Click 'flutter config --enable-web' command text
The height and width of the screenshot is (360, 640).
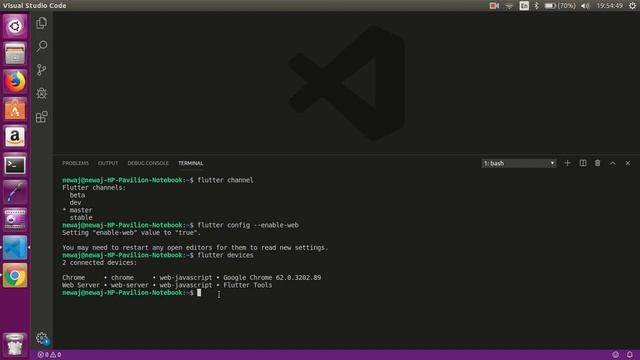(x=248, y=225)
